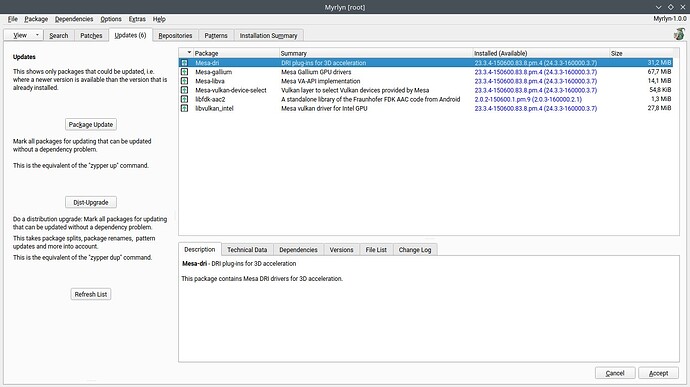Image resolution: width=690 pixels, height=387 pixels.
Task: Show the Description details tab
Action: click(x=199, y=249)
